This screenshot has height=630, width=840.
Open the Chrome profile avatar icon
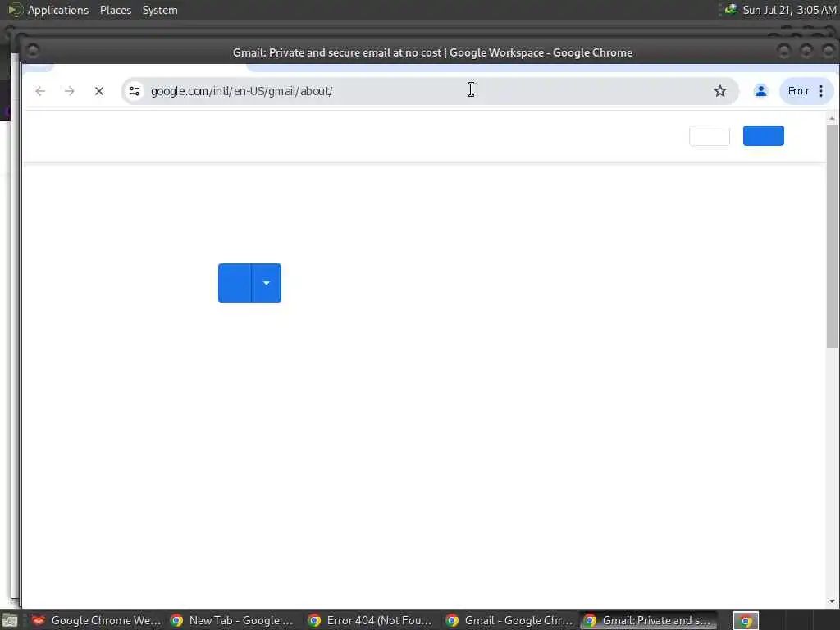760,91
